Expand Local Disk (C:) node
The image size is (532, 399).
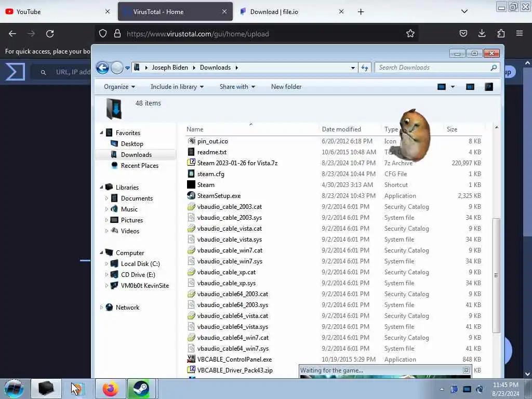(x=107, y=263)
